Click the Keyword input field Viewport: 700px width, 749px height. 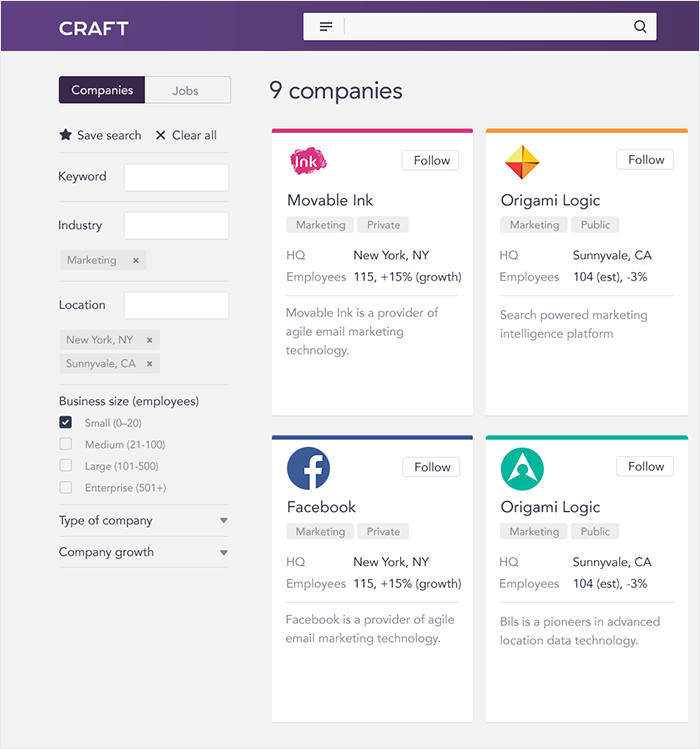point(176,177)
